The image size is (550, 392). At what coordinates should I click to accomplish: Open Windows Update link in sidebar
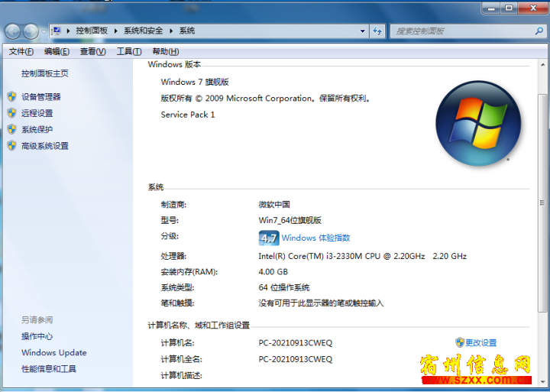click(x=54, y=352)
